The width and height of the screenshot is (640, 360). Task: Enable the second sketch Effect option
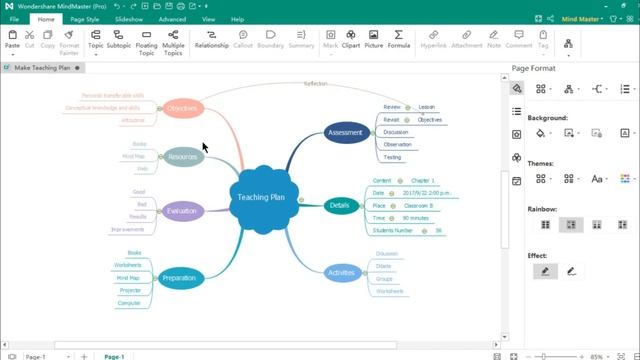point(571,271)
